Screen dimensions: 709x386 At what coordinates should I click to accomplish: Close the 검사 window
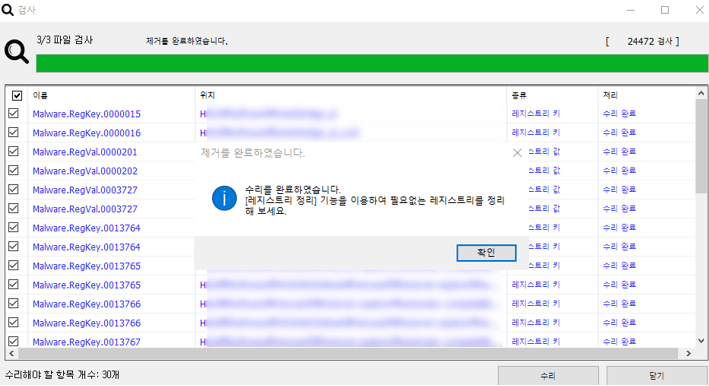(x=699, y=10)
